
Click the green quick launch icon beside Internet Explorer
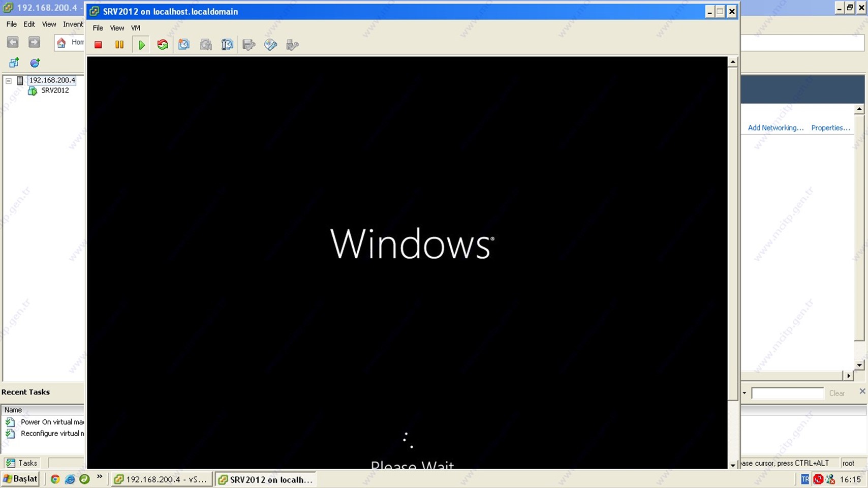coord(84,479)
